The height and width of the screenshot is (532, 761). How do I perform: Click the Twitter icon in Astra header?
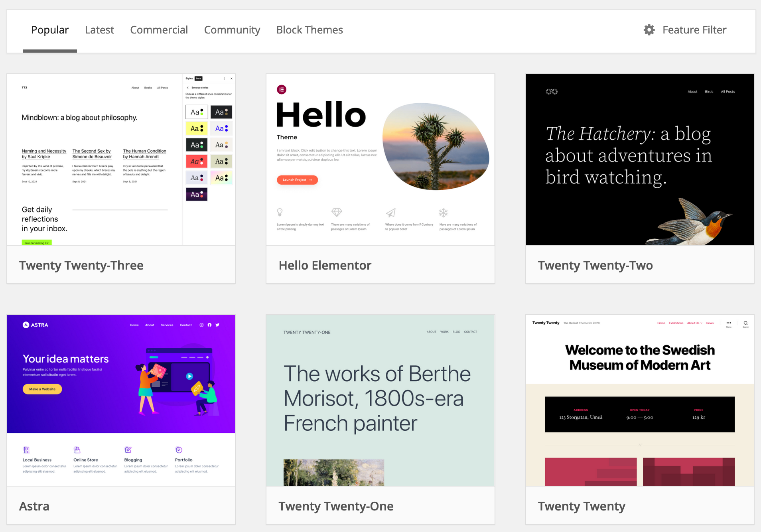pos(217,325)
